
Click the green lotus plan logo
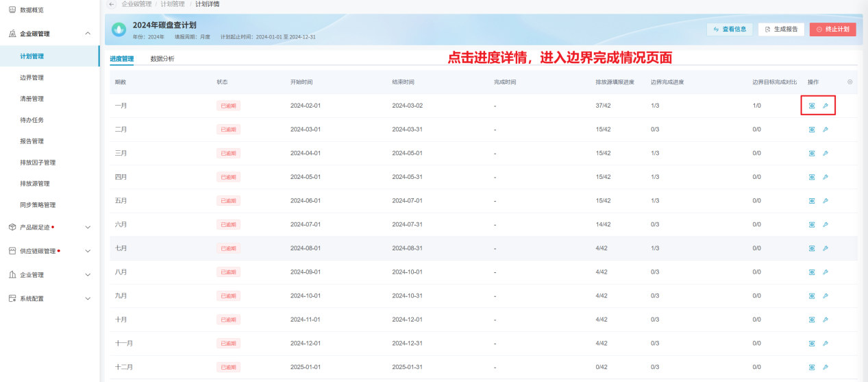pos(119,29)
